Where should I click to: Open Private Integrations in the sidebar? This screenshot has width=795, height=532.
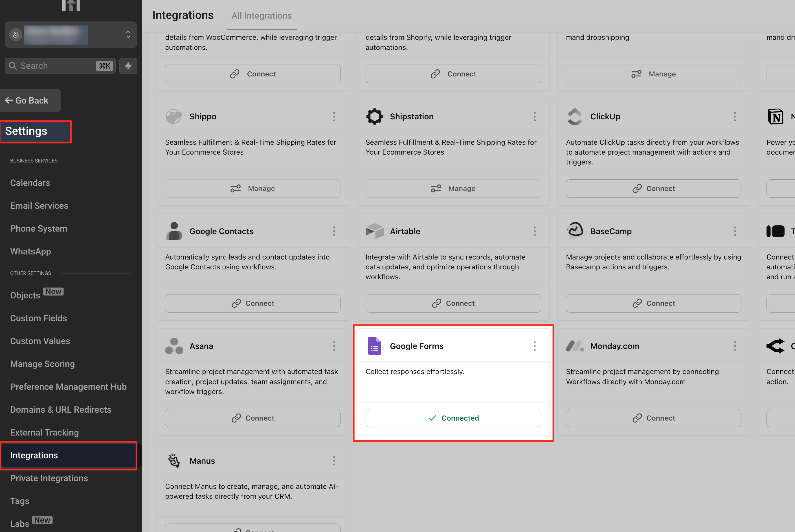click(49, 478)
